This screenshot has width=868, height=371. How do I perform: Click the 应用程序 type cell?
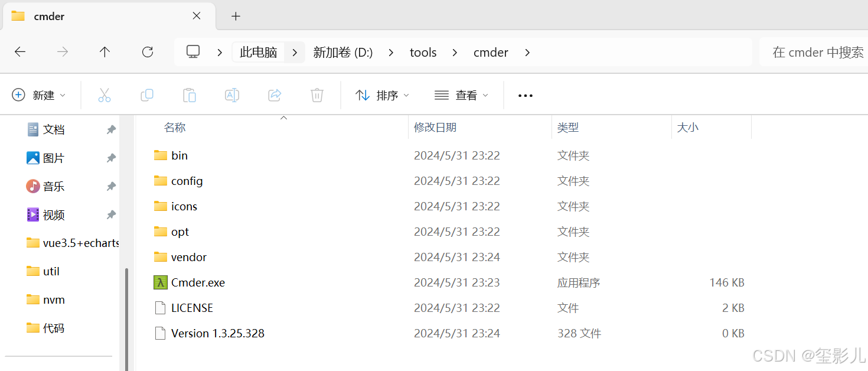579,282
